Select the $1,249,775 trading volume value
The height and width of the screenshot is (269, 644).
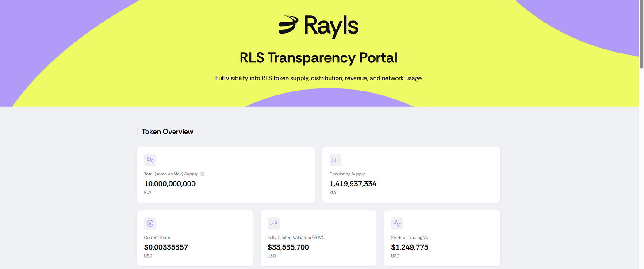pyautogui.click(x=410, y=247)
